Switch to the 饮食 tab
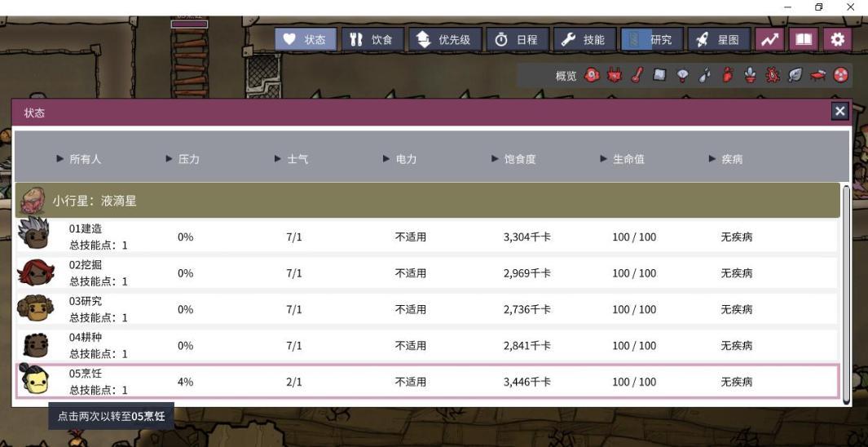 [x=372, y=39]
